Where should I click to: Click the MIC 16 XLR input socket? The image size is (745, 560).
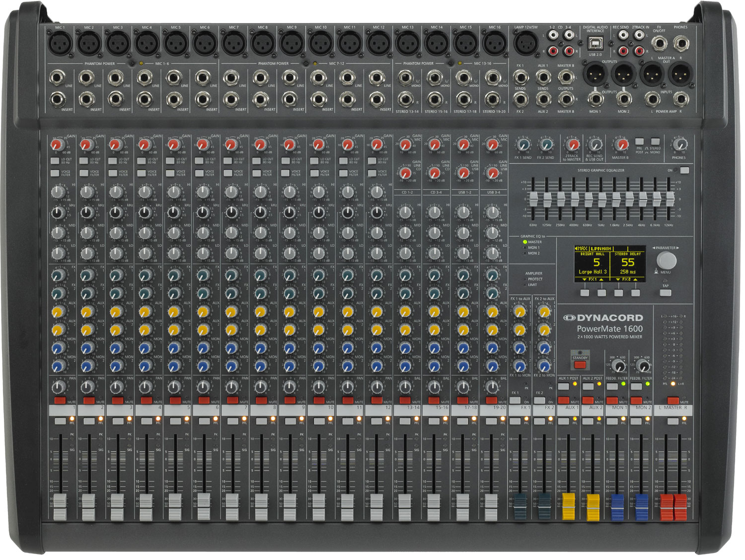[x=495, y=44]
